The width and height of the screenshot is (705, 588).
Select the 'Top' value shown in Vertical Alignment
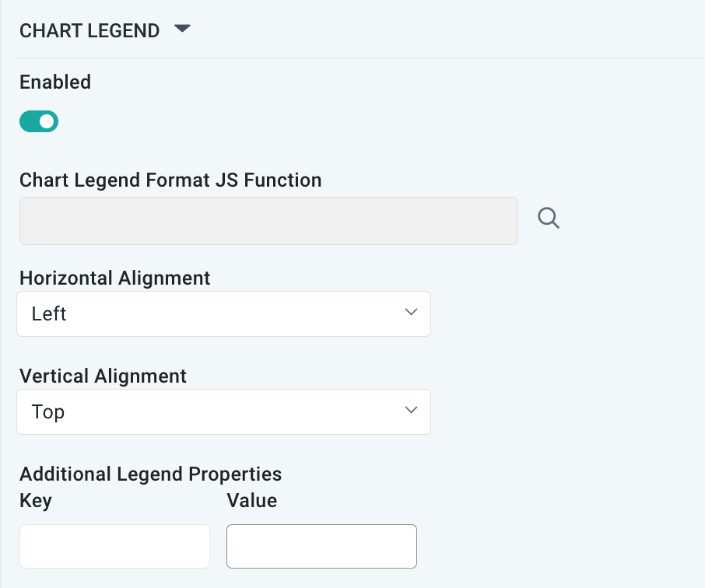(x=48, y=412)
